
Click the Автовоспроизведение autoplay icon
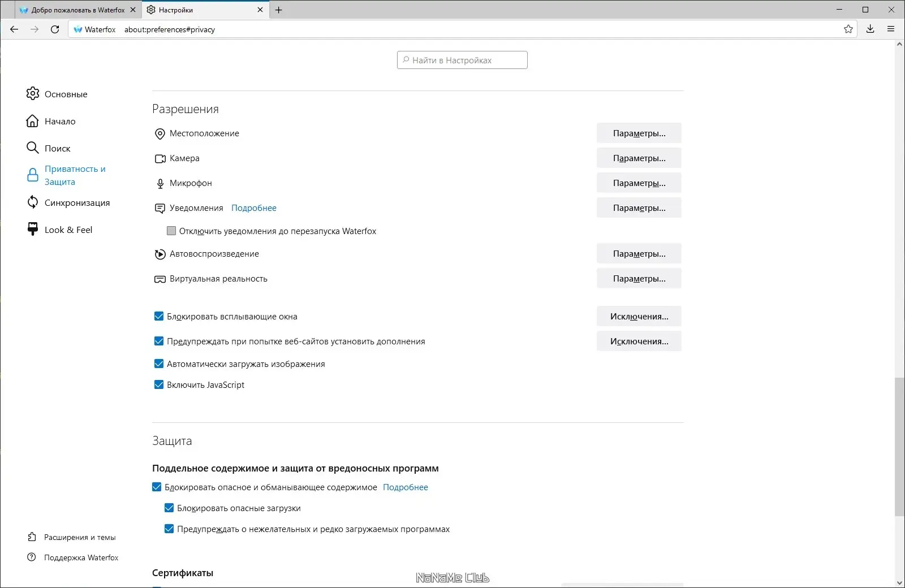(160, 254)
